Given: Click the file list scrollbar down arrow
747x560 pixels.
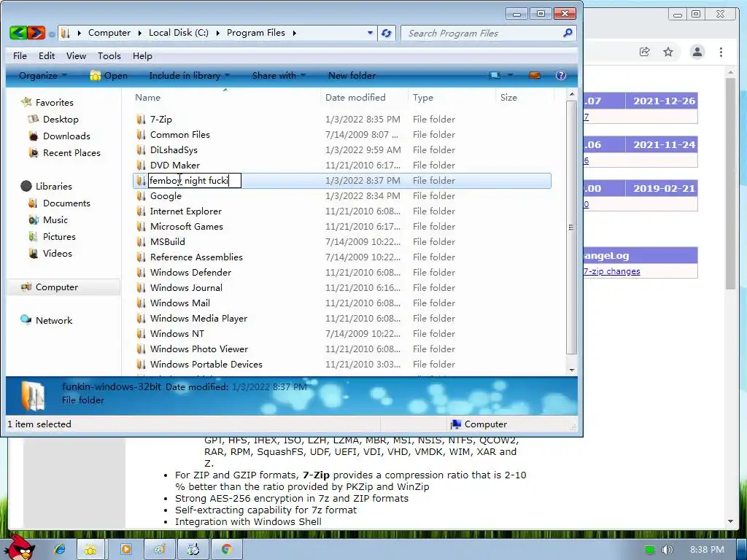Looking at the screenshot, I should (x=572, y=370).
